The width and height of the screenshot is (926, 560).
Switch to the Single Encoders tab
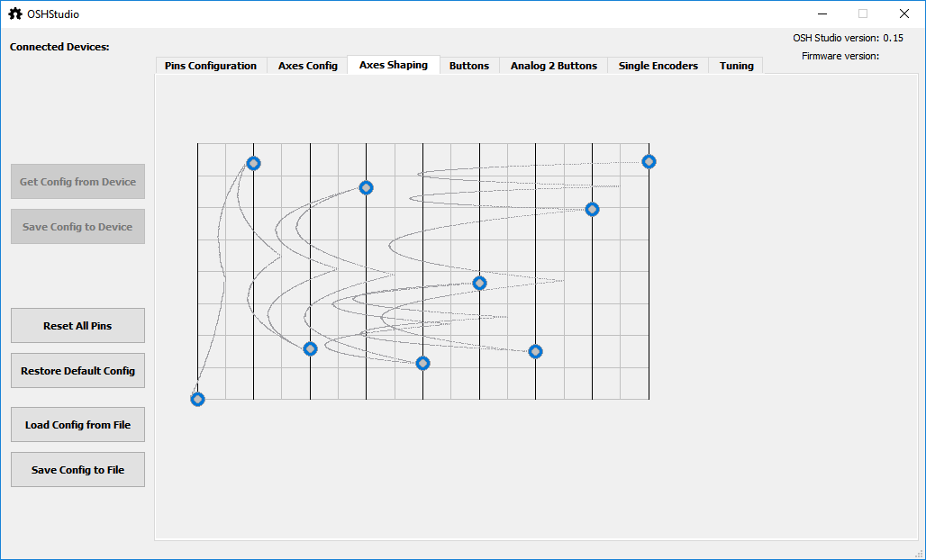[x=658, y=66]
